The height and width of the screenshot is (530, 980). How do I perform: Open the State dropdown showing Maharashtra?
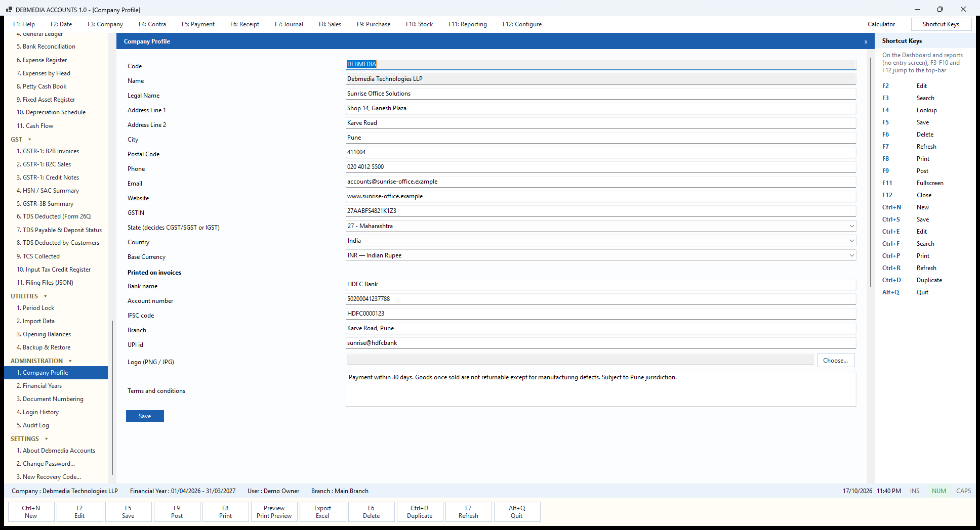[x=601, y=226]
